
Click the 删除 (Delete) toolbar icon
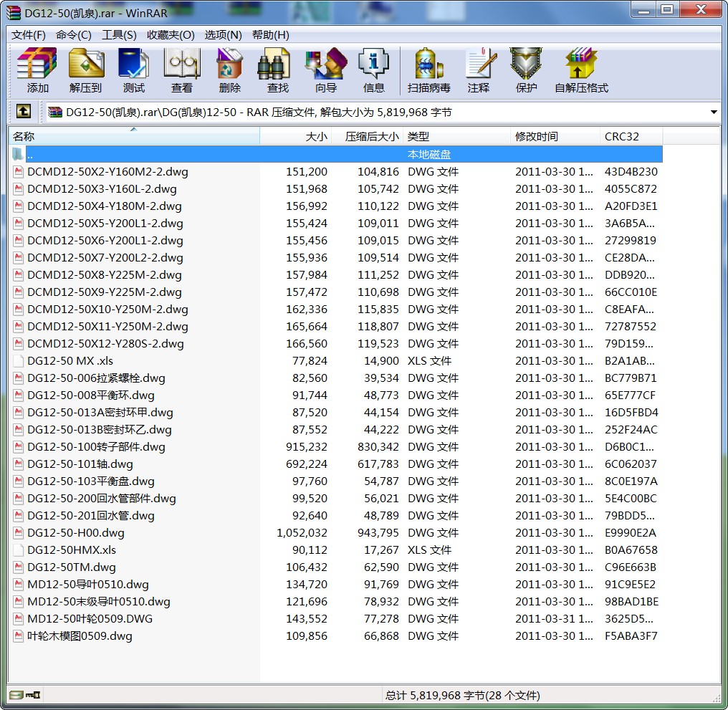(229, 70)
